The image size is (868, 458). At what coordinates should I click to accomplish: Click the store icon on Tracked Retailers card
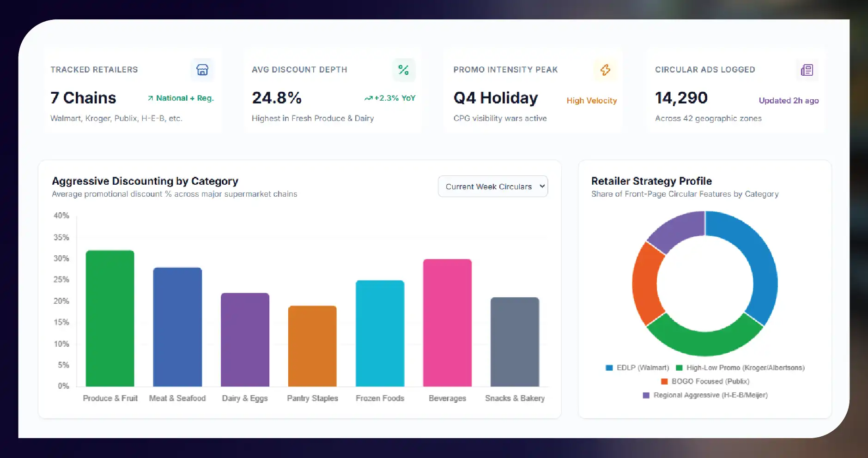[202, 70]
